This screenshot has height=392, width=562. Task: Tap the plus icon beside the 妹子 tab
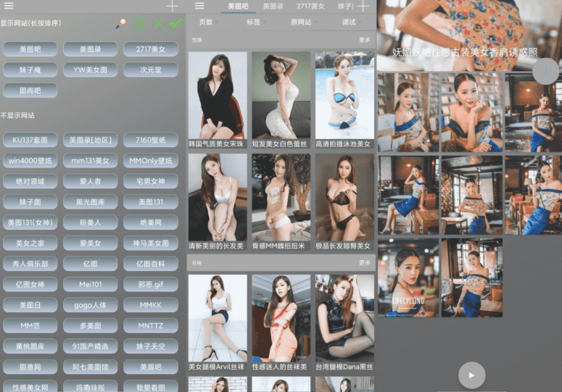[x=363, y=6]
